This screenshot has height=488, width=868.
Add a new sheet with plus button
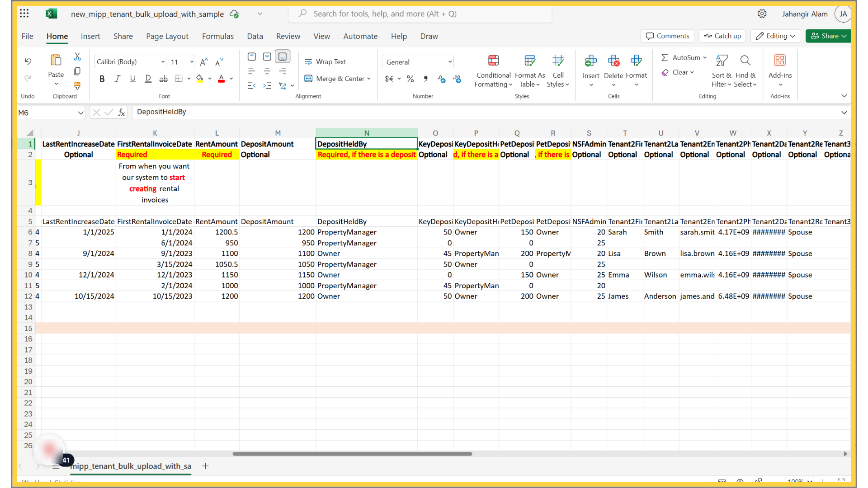coord(205,466)
